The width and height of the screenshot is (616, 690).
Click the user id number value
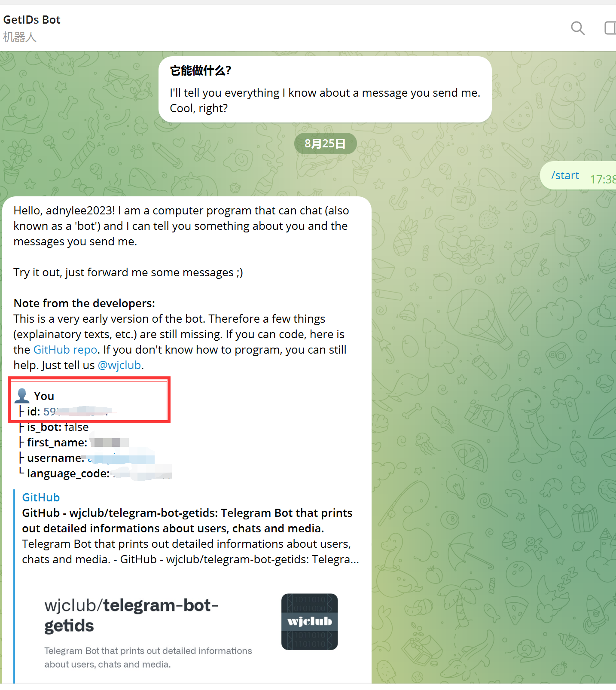tap(77, 412)
